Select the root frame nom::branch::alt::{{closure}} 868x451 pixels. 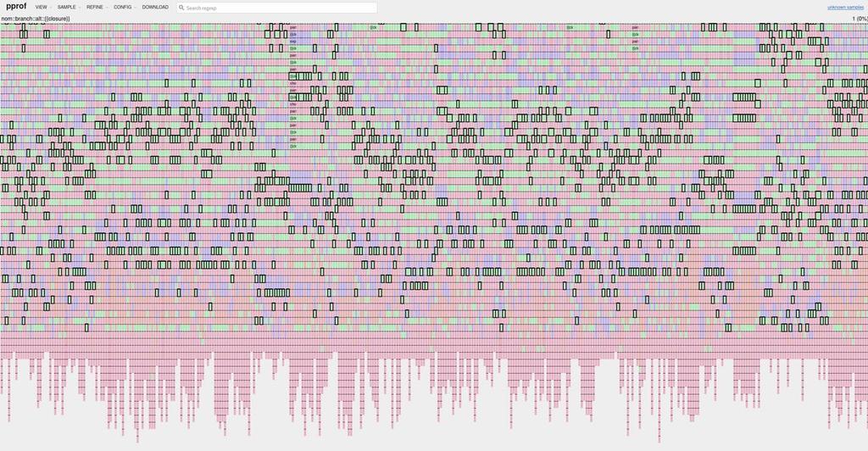[36, 19]
